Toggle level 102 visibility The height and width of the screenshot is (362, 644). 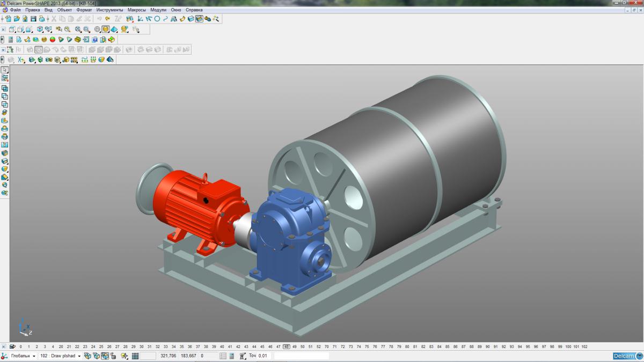[584, 347]
